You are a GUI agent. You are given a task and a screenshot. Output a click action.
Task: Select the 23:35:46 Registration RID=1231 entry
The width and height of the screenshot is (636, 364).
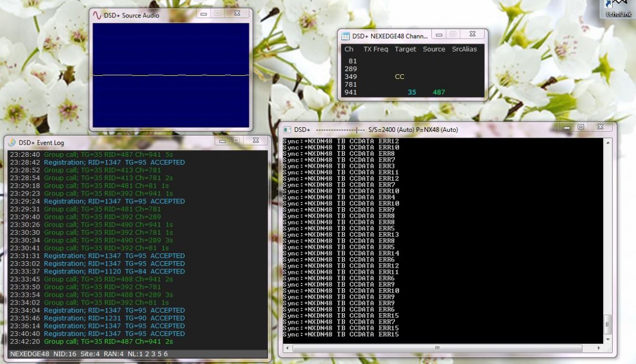pos(98,318)
